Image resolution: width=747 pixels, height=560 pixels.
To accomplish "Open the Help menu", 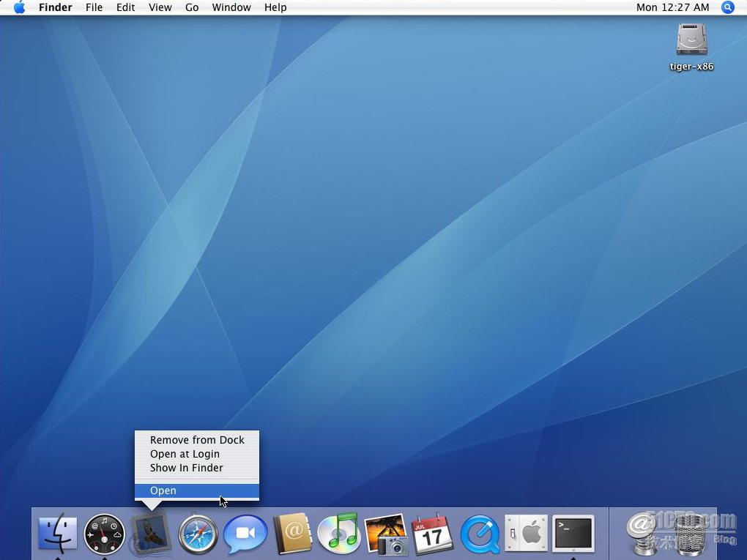I will pyautogui.click(x=275, y=7).
